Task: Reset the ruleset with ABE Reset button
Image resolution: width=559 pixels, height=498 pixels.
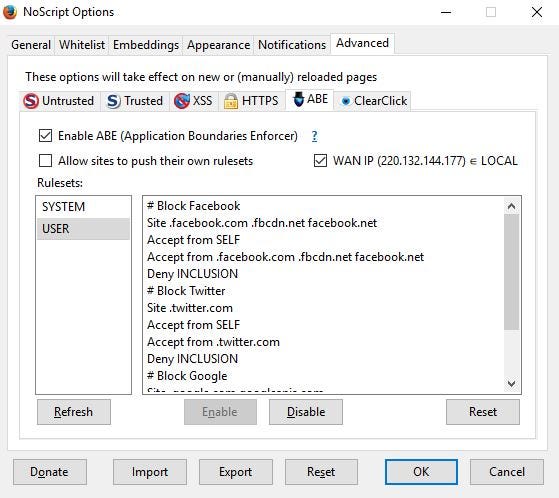Action: (483, 412)
